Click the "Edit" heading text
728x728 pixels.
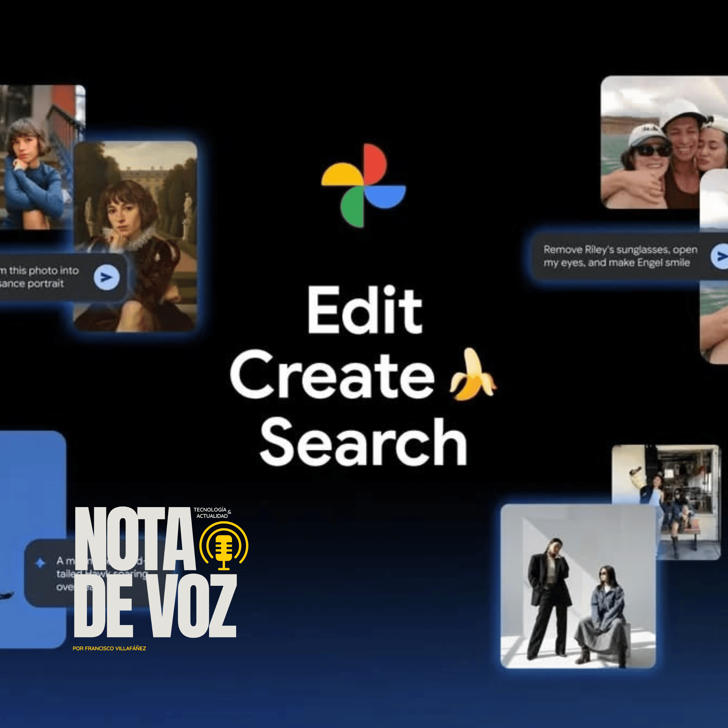pyautogui.click(x=365, y=310)
